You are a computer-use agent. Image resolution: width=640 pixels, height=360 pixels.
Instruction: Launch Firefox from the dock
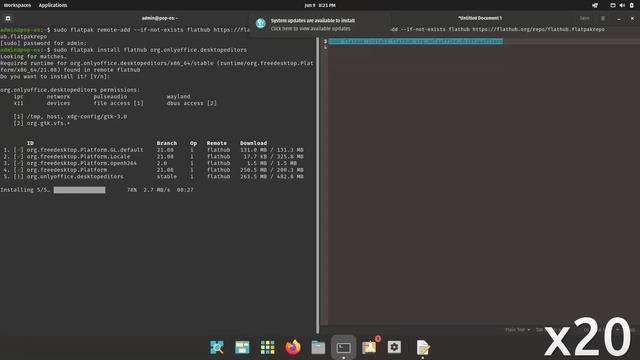pos(293,347)
